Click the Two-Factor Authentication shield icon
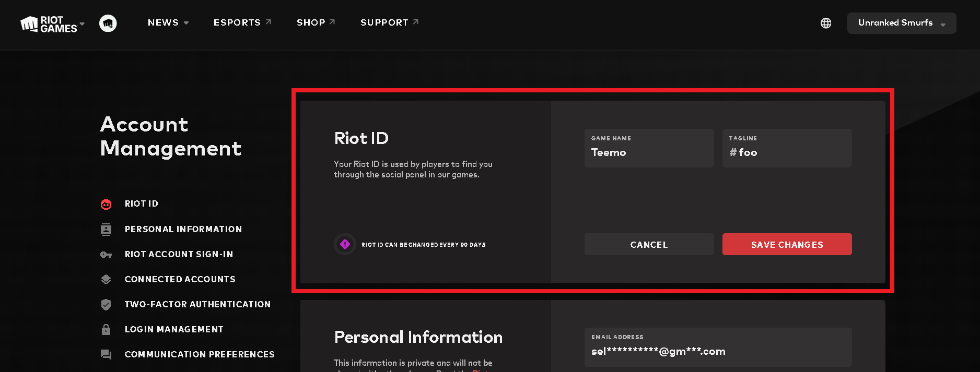 [x=106, y=305]
